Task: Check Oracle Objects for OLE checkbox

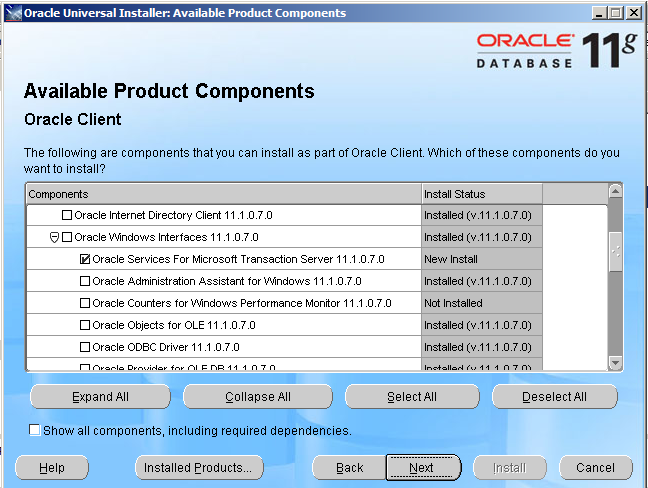Action: point(85,325)
